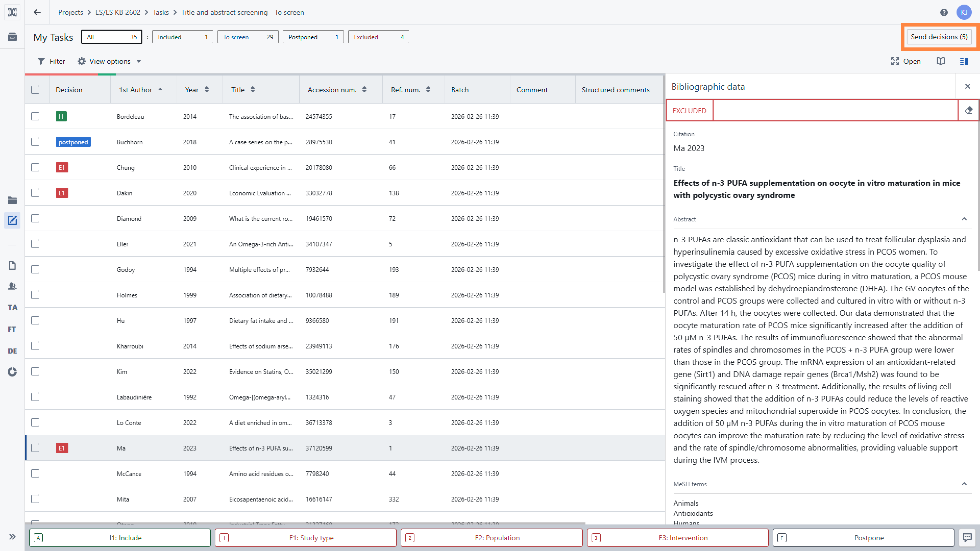Collapse the Abstract section

pyautogui.click(x=964, y=219)
